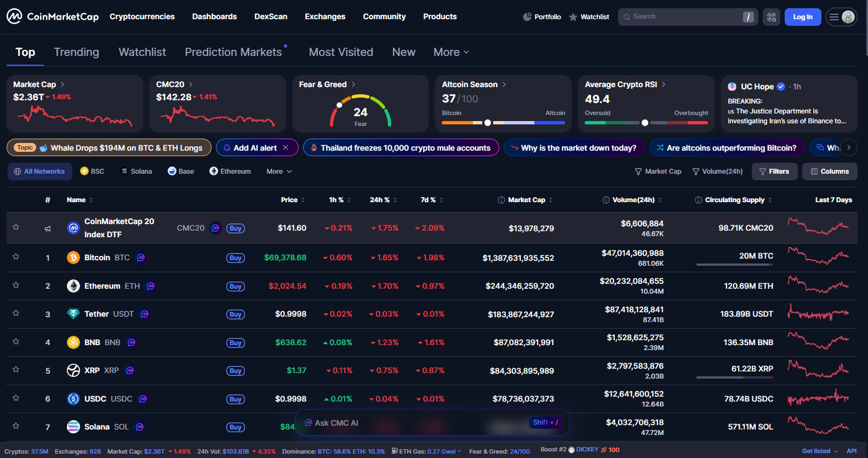868x458 pixels.
Task: Open the Exchanges menu
Action: click(x=325, y=16)
